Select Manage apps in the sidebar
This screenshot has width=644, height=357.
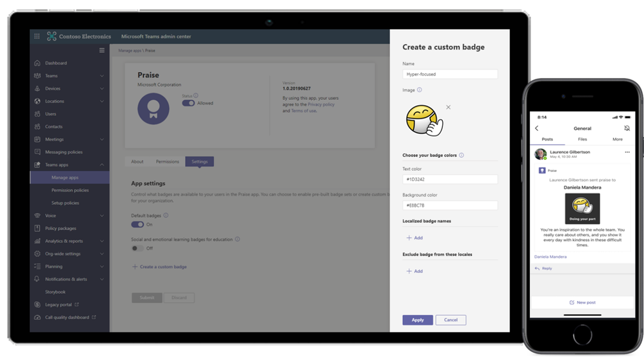click(x=70, y=177)
